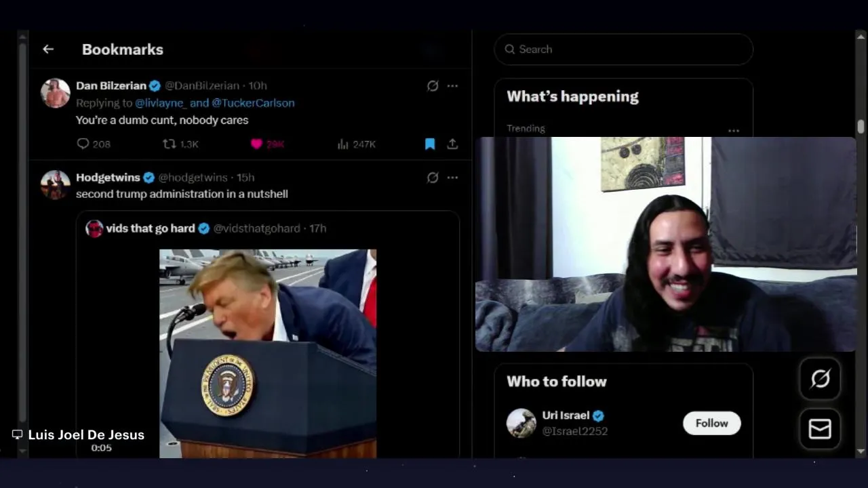Click the @hodgetwins handle
This screenshot has width=868, height=488.
pyautogui.click(x=193, y=178)
